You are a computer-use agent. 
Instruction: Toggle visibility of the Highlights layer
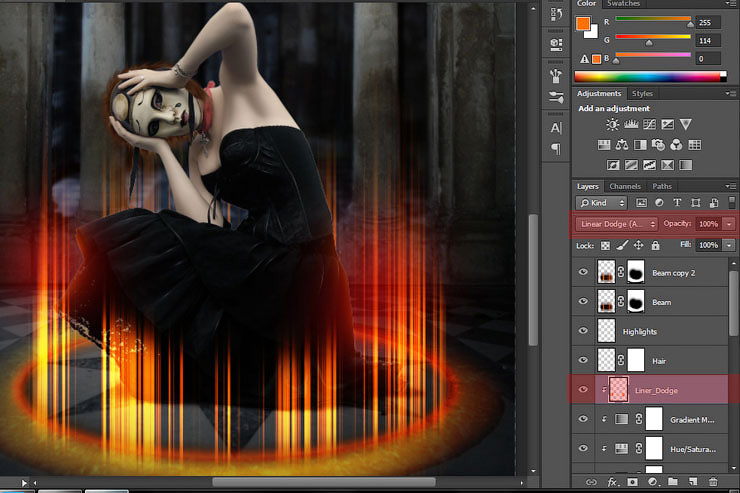coord(582,331)
